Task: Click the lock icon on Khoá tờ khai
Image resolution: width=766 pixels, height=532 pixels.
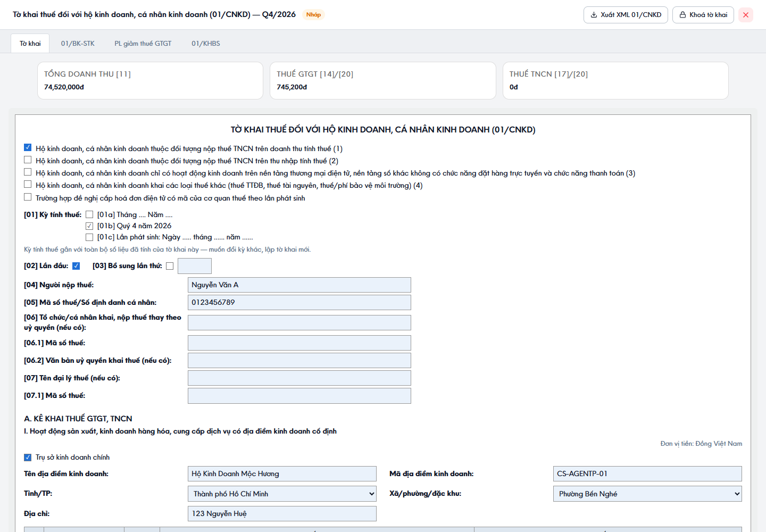Action: [x=682, y=15]
